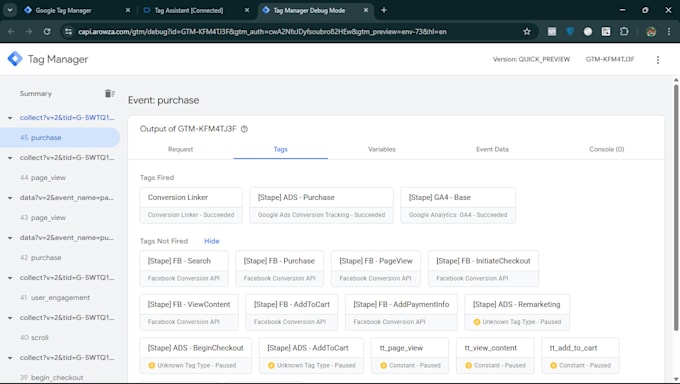Open the [Stape] ADS - Remarketing tag card
The width and height of the screenshot is (680, 384).
pyautogui.click(x=517, y=312)
